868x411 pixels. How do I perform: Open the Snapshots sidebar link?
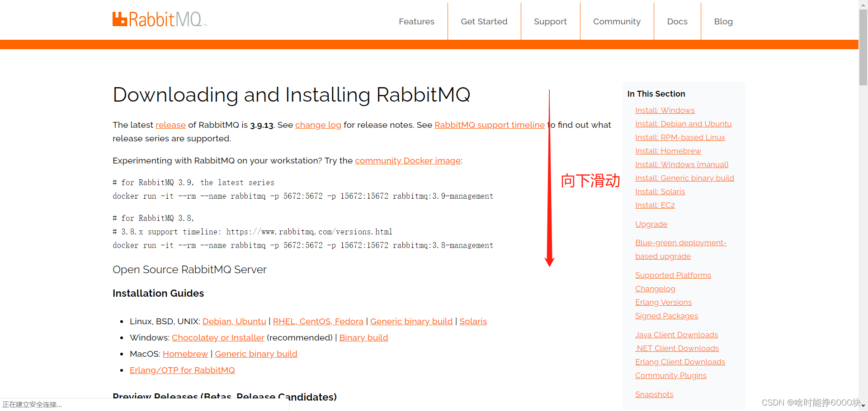click(x=654, y=394)
